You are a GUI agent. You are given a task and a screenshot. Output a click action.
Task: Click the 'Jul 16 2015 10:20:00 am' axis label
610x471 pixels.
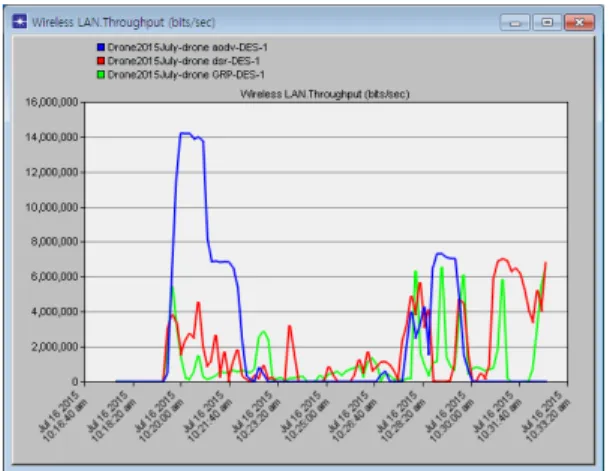click(x=160, y=416)
